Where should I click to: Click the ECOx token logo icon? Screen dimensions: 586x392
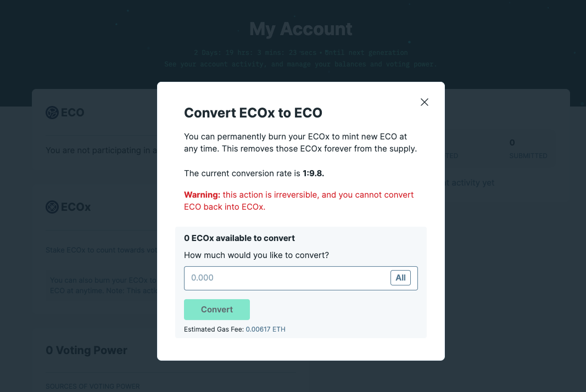(x=52, y=207)
